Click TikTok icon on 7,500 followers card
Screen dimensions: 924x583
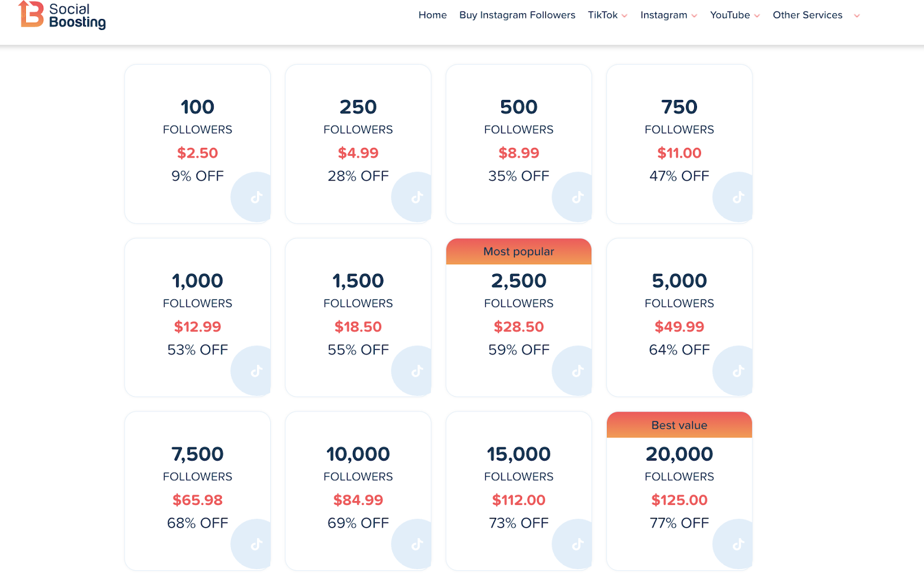click(256, 544)
